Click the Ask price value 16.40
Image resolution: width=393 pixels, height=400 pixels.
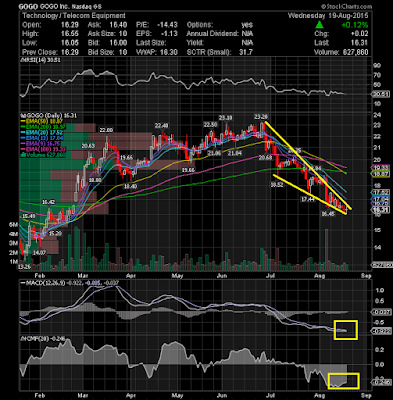[119, 25]
